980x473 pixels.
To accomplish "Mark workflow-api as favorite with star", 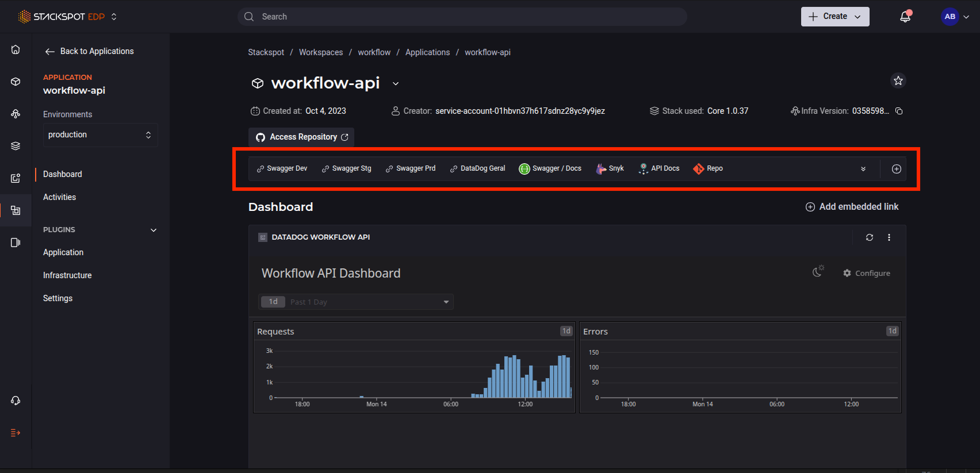I will (898, 80).
